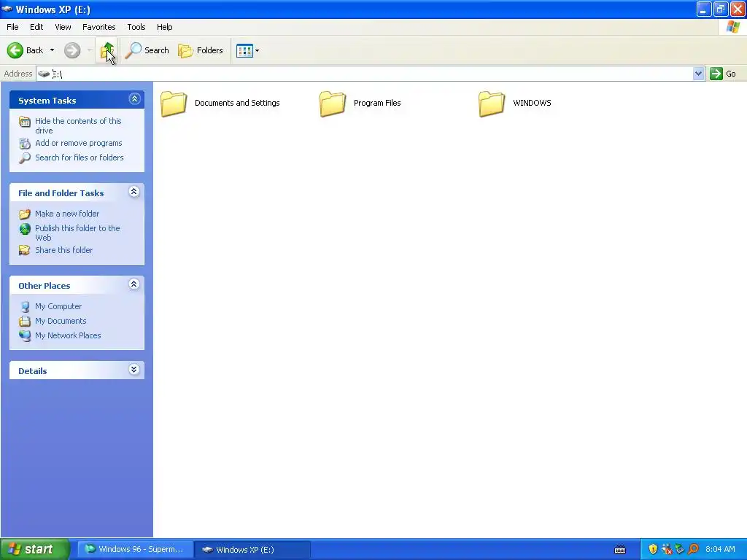
Task: Toggle the Folders tree pane
Action: pyautogui.click(x=201, y=50)
